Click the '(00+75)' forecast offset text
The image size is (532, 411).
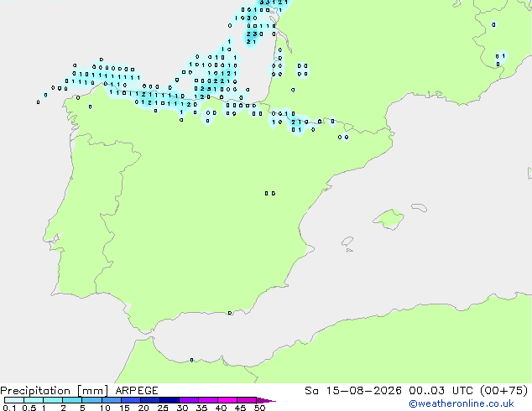(x=503, y=391)
